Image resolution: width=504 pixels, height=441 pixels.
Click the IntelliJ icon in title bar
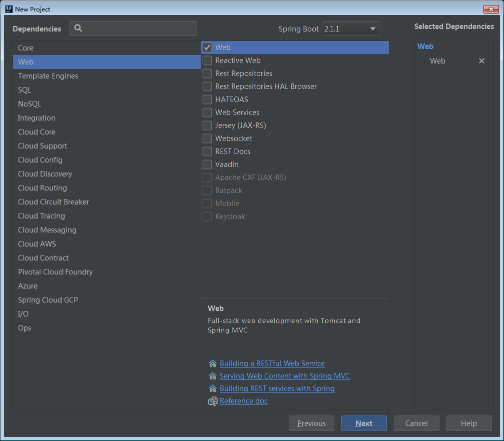click(x=9, y=9)
